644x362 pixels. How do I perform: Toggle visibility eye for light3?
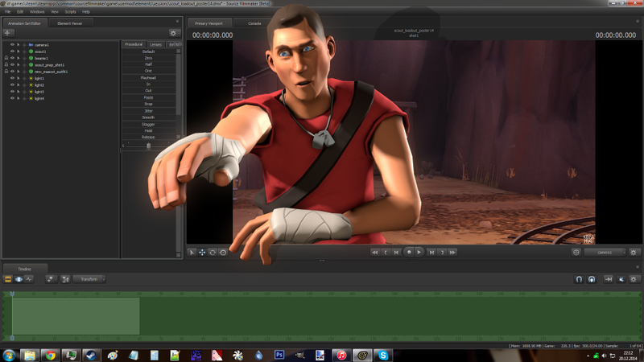[x=12, y=92]
